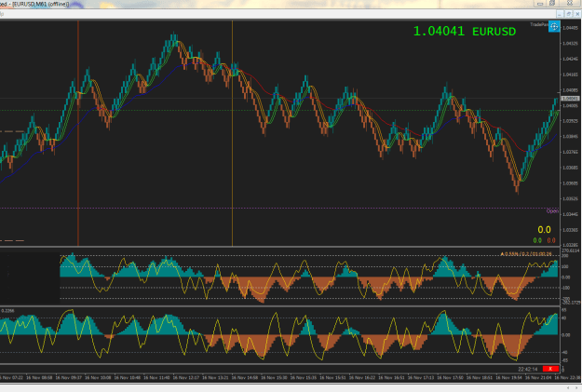The height and width of the screenshot is (392, 582).
Task: Click the orange indicator label with 01:00:26 timer
Action: (x=526, y=254)
